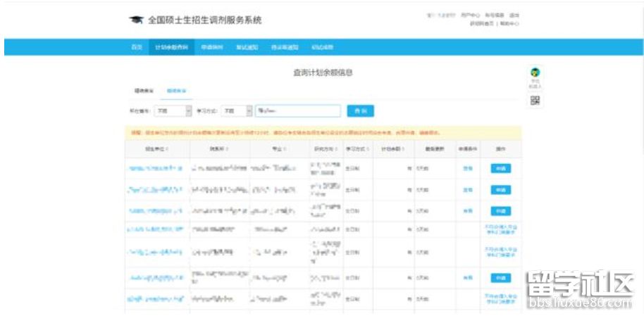The height and width of the screenshot is (318, 644).
Task: Select the highlighted second query tab
Action: 176,91
